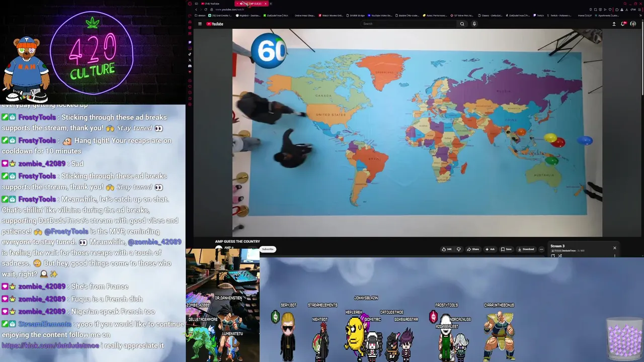Open the Twitch bookmark

pyautogui.click(x=538, y=16)
